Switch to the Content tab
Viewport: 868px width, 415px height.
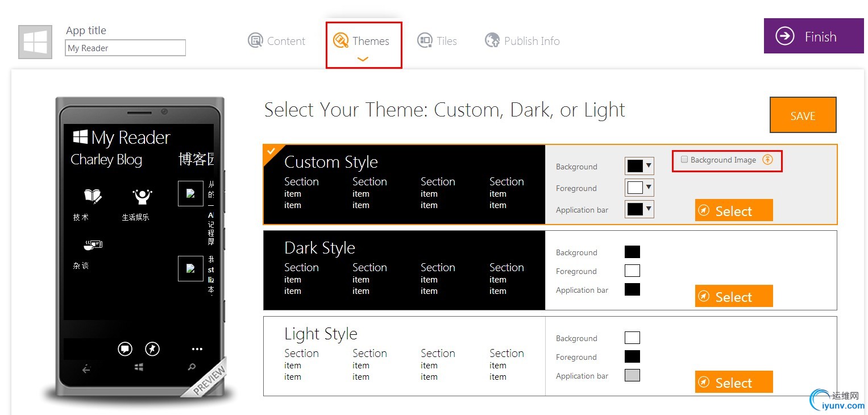tap(277, 41)
